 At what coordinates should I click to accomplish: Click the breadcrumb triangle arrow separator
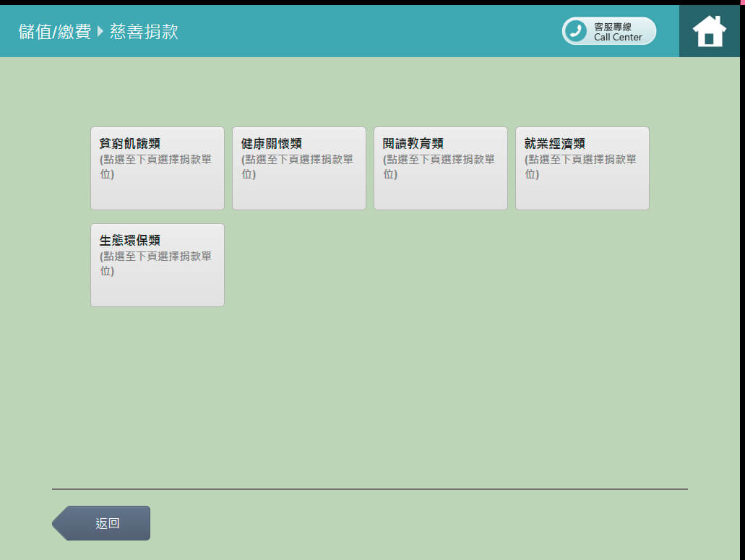(100, 31)
